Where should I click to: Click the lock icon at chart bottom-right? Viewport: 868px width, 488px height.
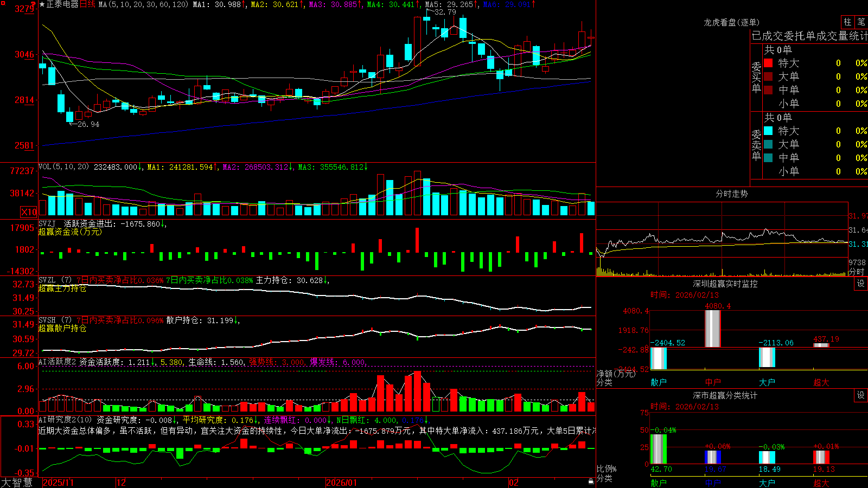[591, 481]
